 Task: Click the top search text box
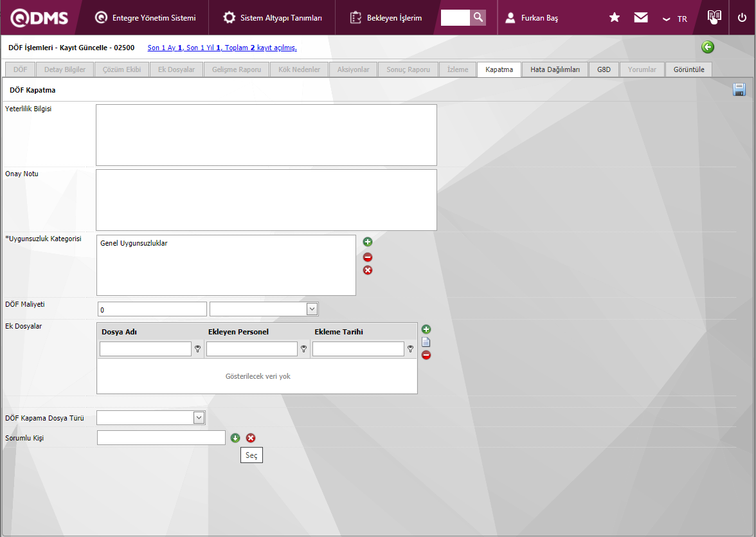[x=455, y=17]
